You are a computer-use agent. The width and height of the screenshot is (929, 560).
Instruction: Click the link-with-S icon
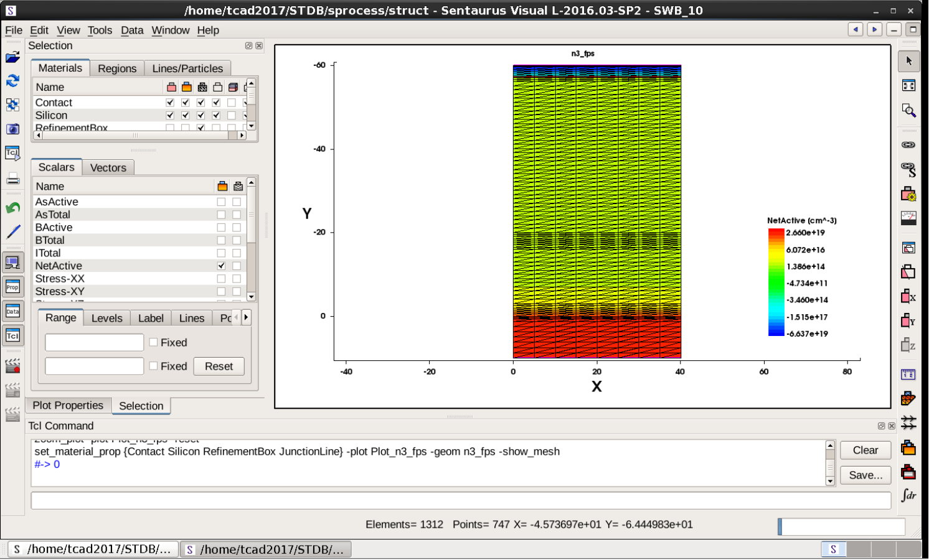[x=908, y=169]
